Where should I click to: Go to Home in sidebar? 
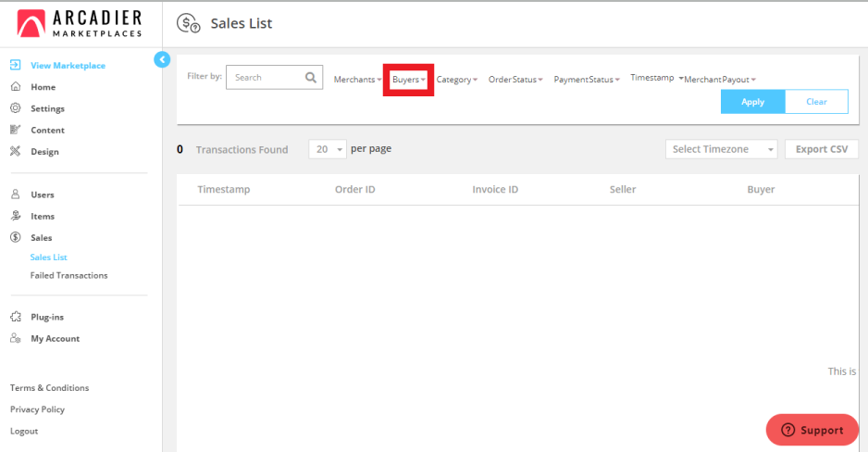[x=43, y=87]
